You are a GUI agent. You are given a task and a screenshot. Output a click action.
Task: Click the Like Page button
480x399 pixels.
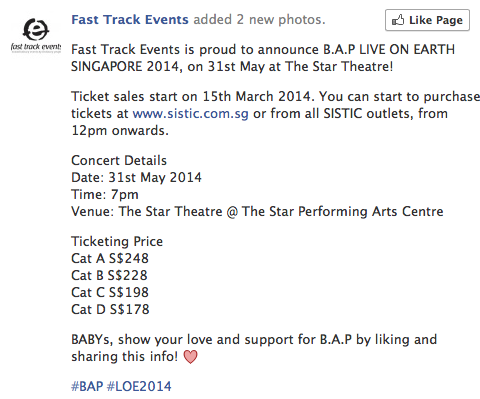click(427, 20)
